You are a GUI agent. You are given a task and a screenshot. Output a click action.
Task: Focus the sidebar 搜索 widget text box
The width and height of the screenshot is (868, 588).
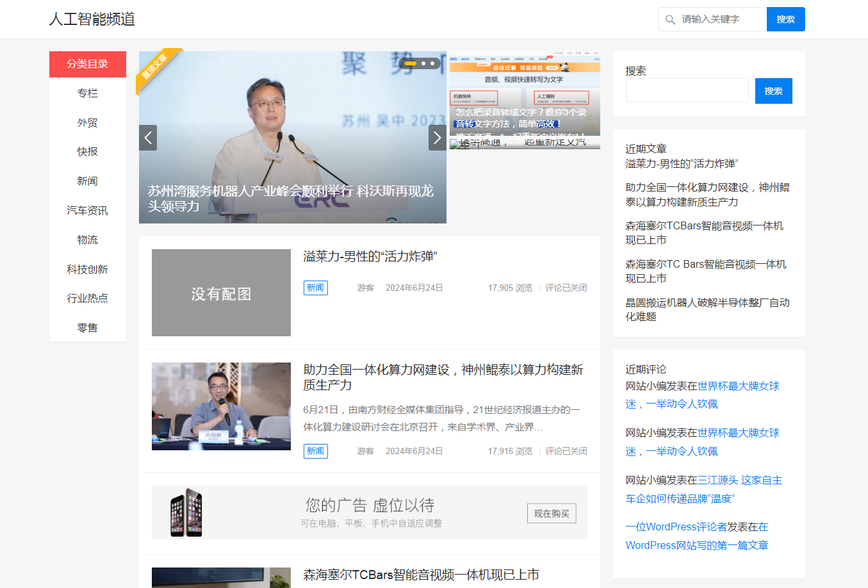(687, 90)
